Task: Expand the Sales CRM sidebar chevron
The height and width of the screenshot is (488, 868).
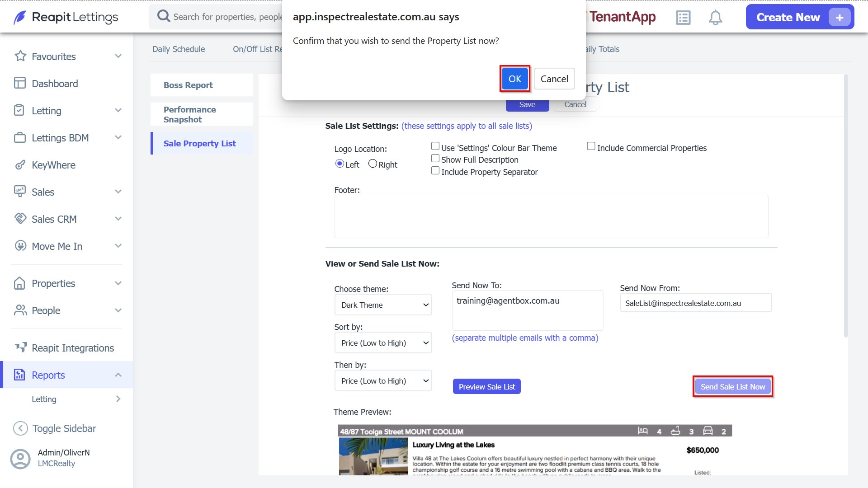Action: (118, 219)
